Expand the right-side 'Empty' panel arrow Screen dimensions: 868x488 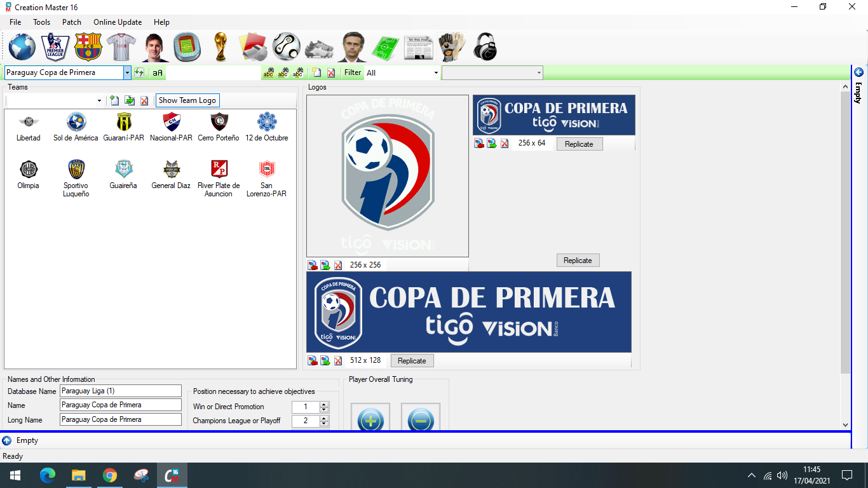[858, 72]
